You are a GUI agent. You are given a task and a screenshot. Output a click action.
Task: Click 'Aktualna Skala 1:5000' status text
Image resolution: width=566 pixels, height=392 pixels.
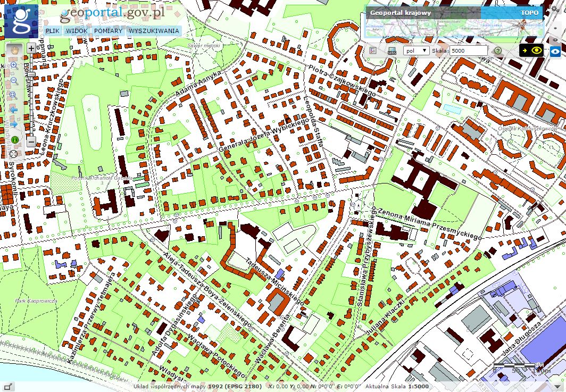click(398, 386)
